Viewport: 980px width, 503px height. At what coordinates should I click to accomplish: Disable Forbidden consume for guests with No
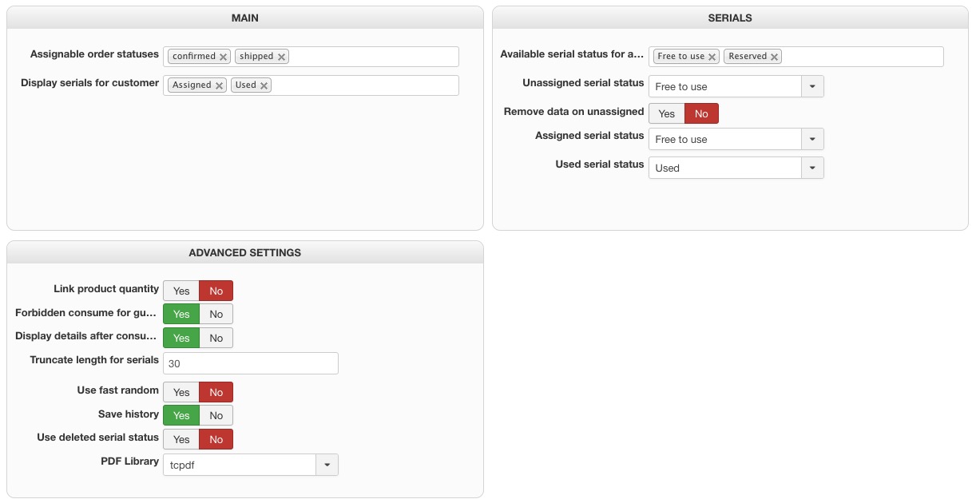click(216, 314)
